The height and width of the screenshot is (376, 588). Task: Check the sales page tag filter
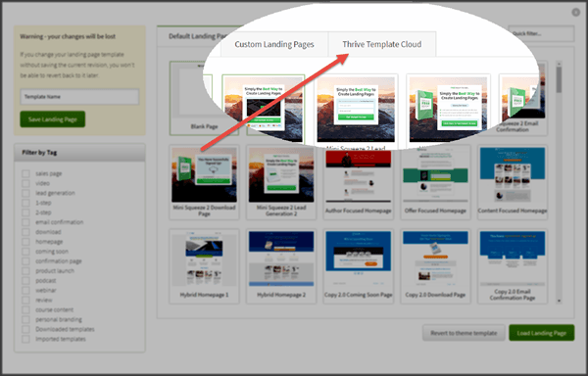[x=25, y=173]
